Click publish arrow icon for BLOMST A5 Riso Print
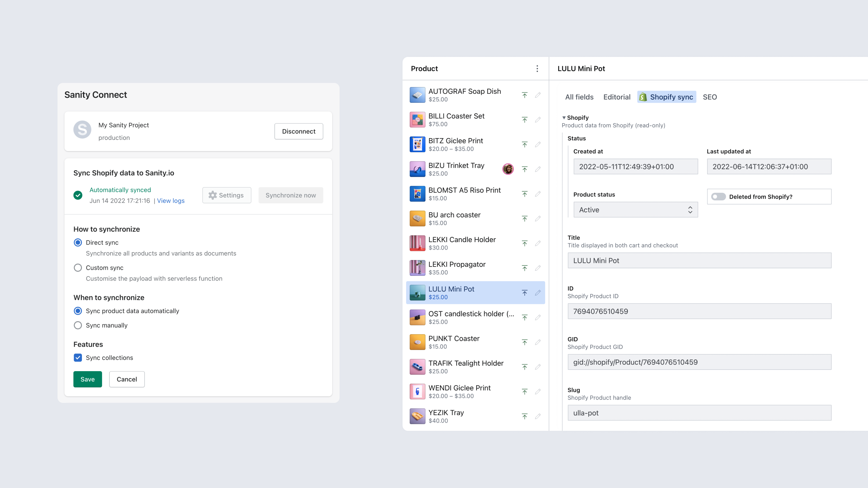This screenshot has height=488, width=868. (x=525, y=194)
